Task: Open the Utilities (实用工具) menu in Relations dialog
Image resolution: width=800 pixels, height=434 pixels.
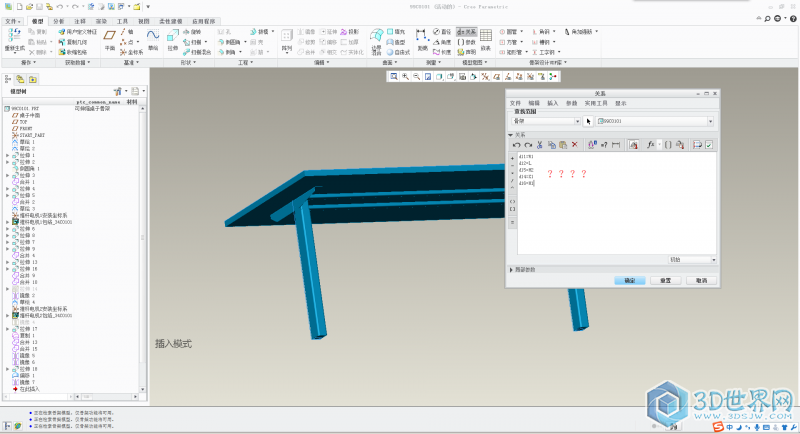Action: point(596,103)
